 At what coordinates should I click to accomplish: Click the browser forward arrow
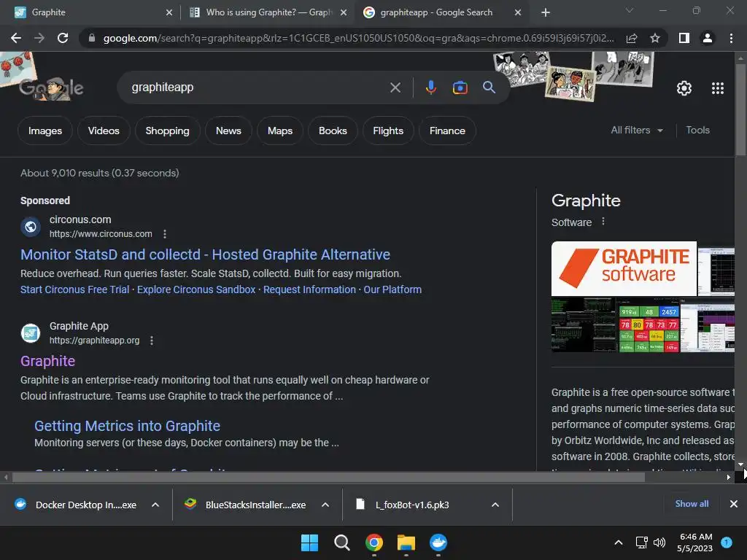click(39, 38)
